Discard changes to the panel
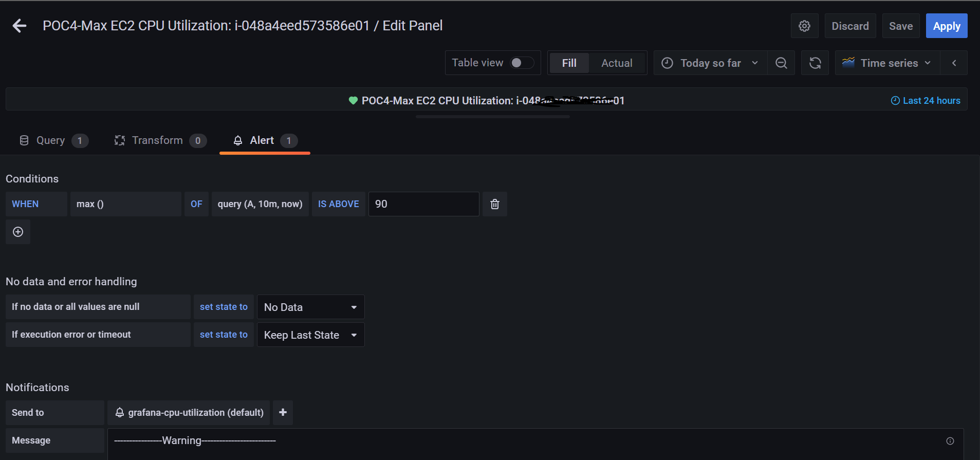980x460 pixels. pos(849,25)
